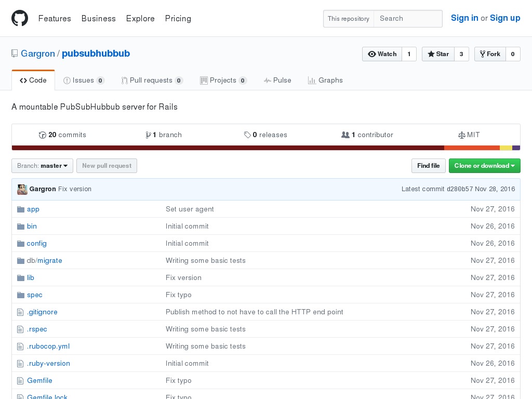
Task: Click the lib folder icon
Action: [x=21, y=278]
